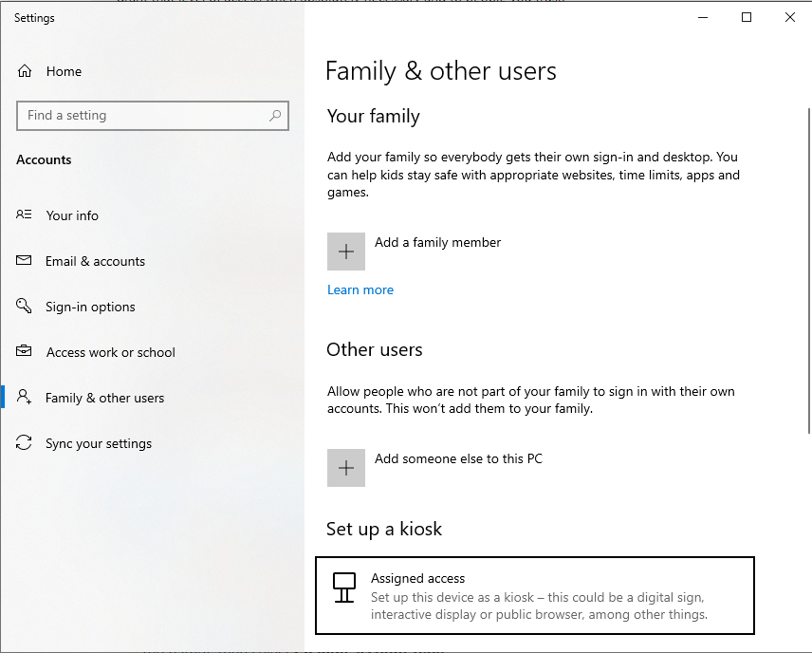Click the magnifier search icon in Find a setting
The height and width of the screenshot is (653, 812).
(275, 115)
